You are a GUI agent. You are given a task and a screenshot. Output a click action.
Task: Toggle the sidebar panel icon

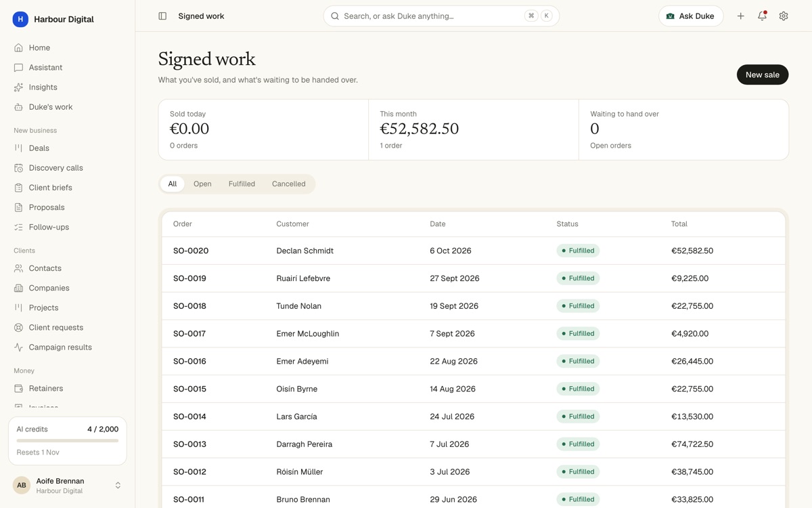(x=162, y=16)
